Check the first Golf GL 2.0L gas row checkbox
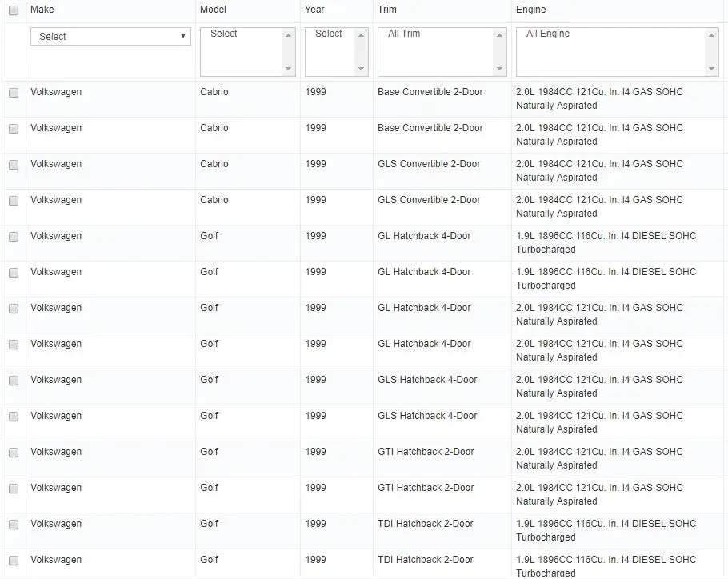728x579 pixels. pyautogui.click(x=14, y=309)
